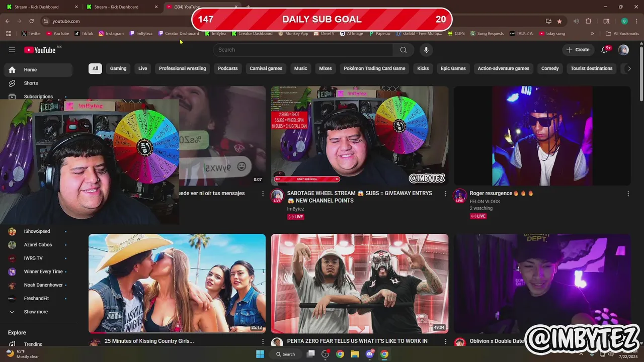Open the PENTA ZERO FEAR video thumbnail
Viewport: 644px width, 362px height.
[x=360, y=284]
